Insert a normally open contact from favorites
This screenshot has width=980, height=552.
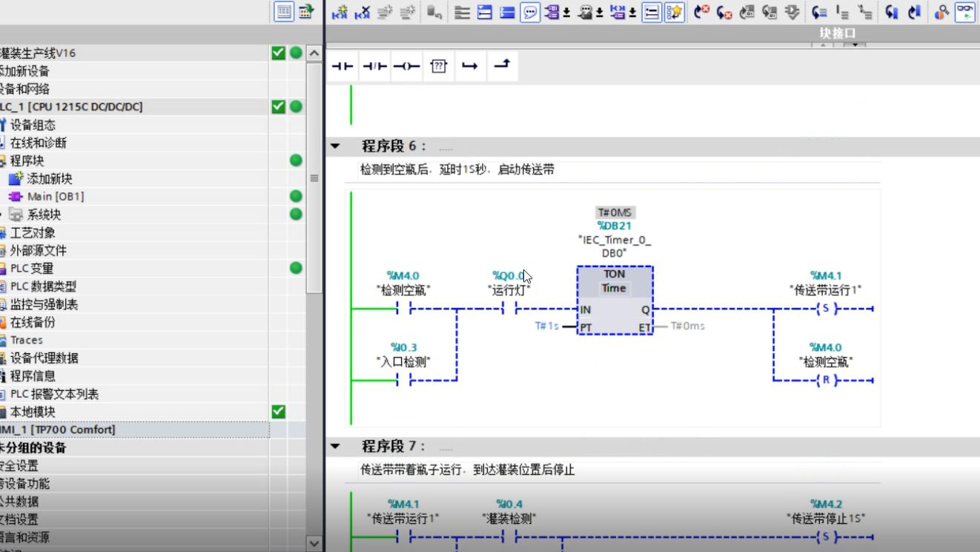[342, 66]
